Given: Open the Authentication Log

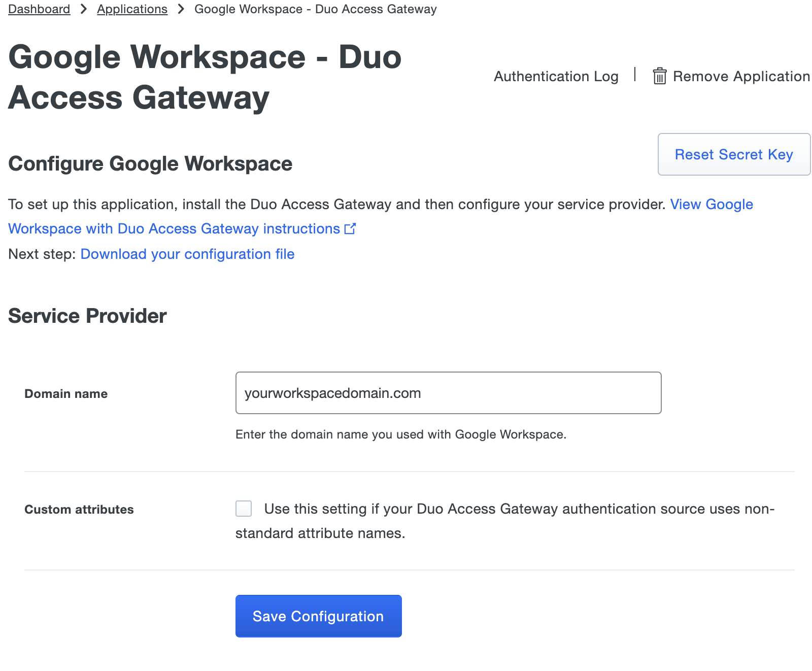Looking at the screenshot, I should 555,76.
